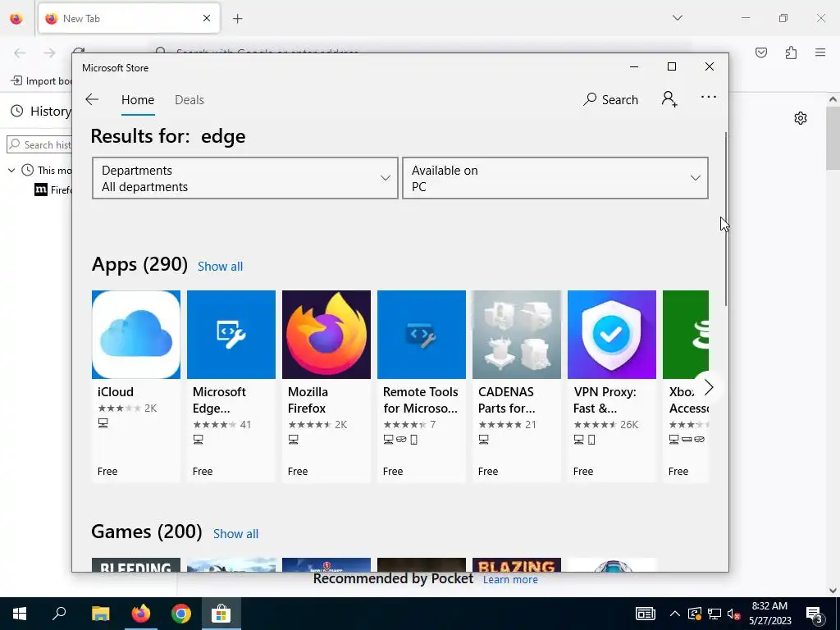840x630 pixels.
Task: Click Microsoft Edge app title text
Action: pyautogui.click(x=219, y=400)
